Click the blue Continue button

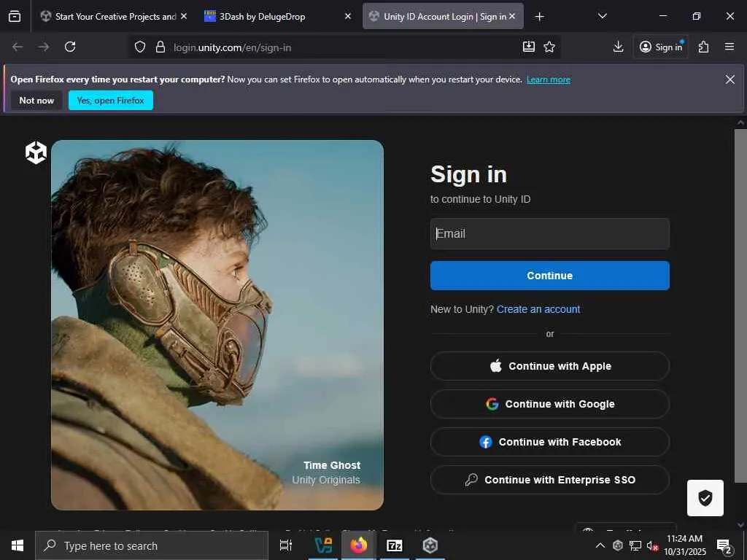(x=550, y=276)
